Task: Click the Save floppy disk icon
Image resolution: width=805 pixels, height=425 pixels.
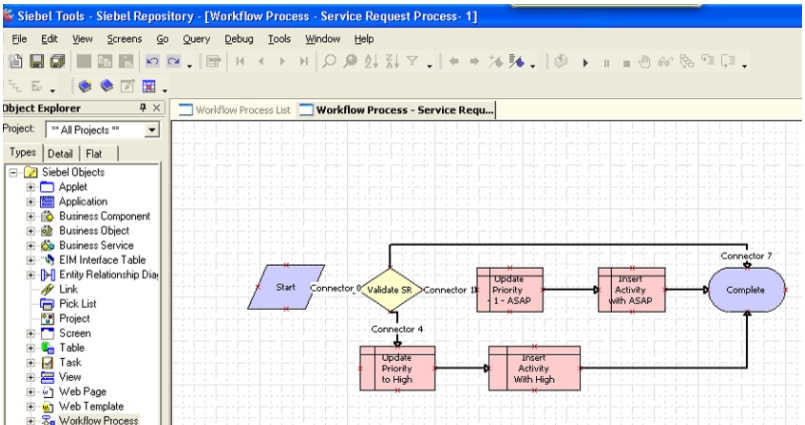Action: tap(36, 61)
